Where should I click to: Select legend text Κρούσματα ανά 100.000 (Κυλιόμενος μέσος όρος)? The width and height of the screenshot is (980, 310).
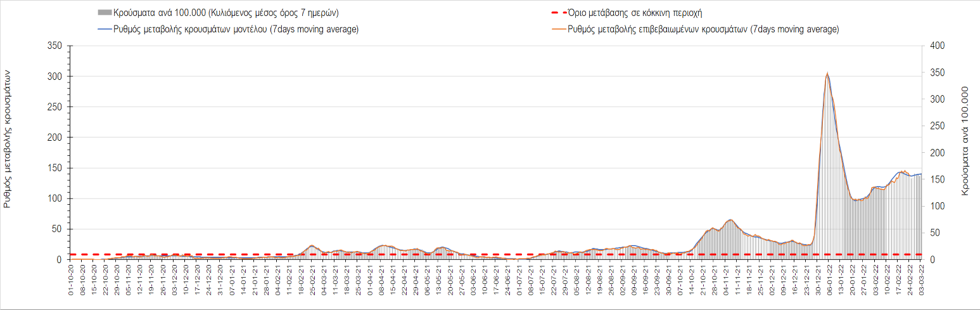pyautogui.click(x=231, y=13)
